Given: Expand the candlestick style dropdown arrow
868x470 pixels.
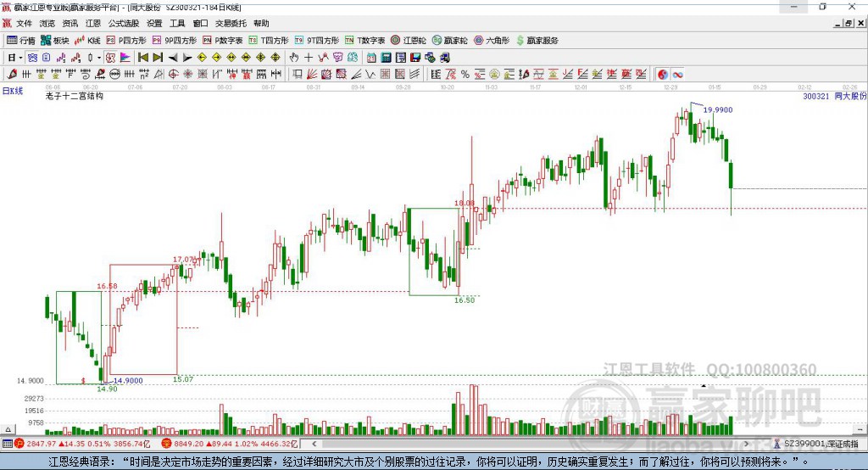Looking at the screenshot, I should (x=99, y=58).
